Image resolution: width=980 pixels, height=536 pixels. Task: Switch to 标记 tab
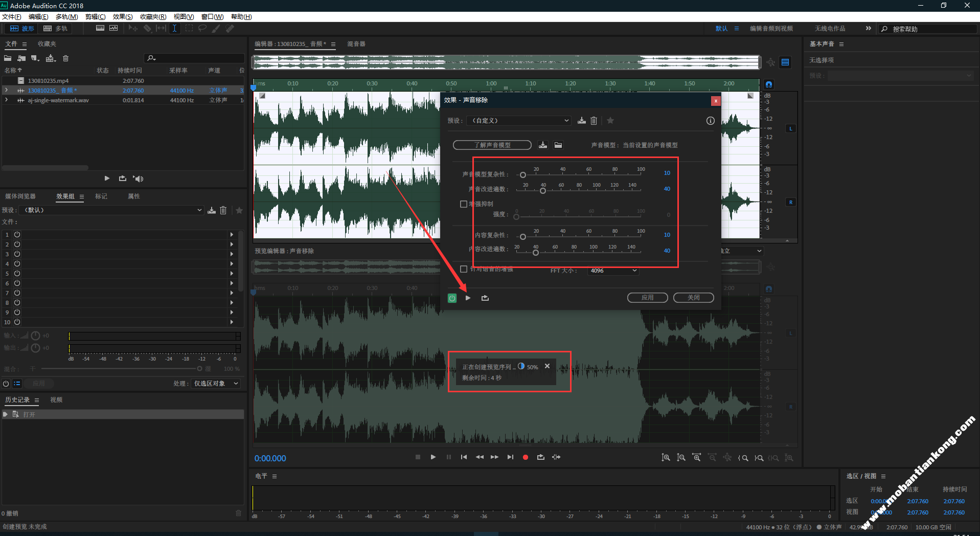[x=101, y=196]
